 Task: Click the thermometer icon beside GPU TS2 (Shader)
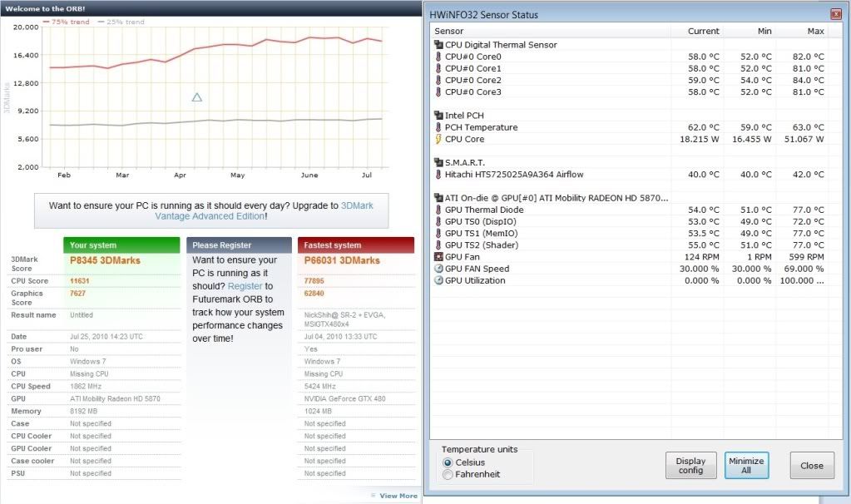coord(438,245)
